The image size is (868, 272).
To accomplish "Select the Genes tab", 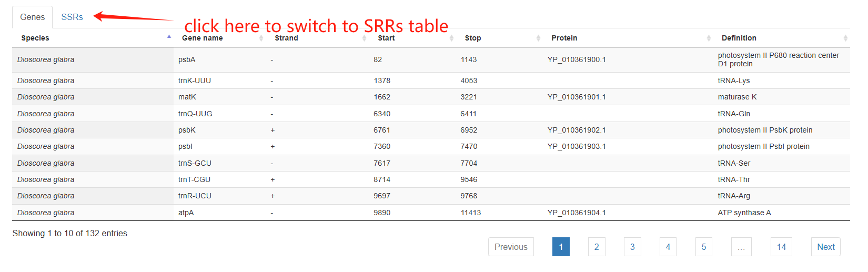I will pyautogui.click(x=32, y=17).
